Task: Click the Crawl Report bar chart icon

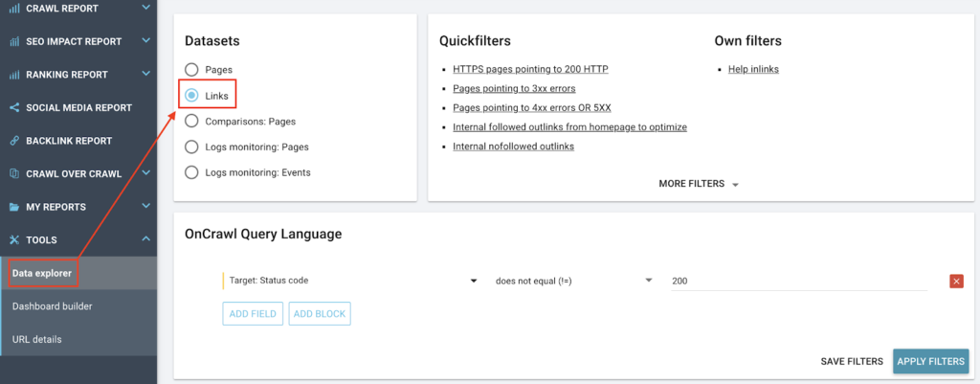Action: coord(14,8)
